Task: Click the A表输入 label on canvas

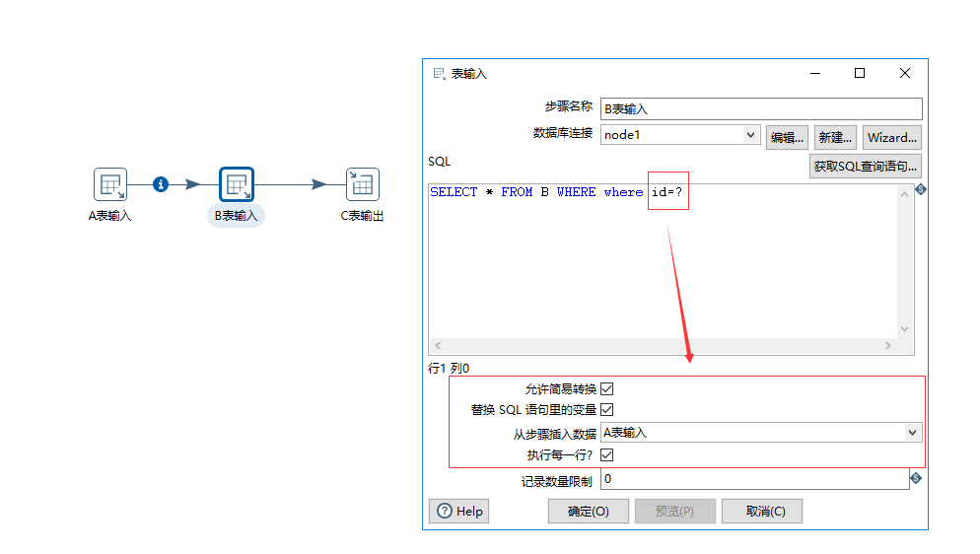Action: (110, 216)
